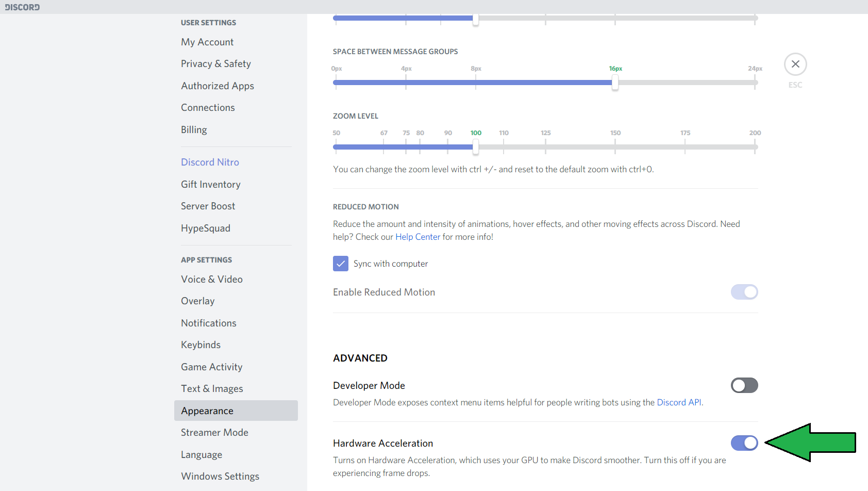Open the Help Center link
The width and height of the screenshot is (868, 491).
pos(418,237)
